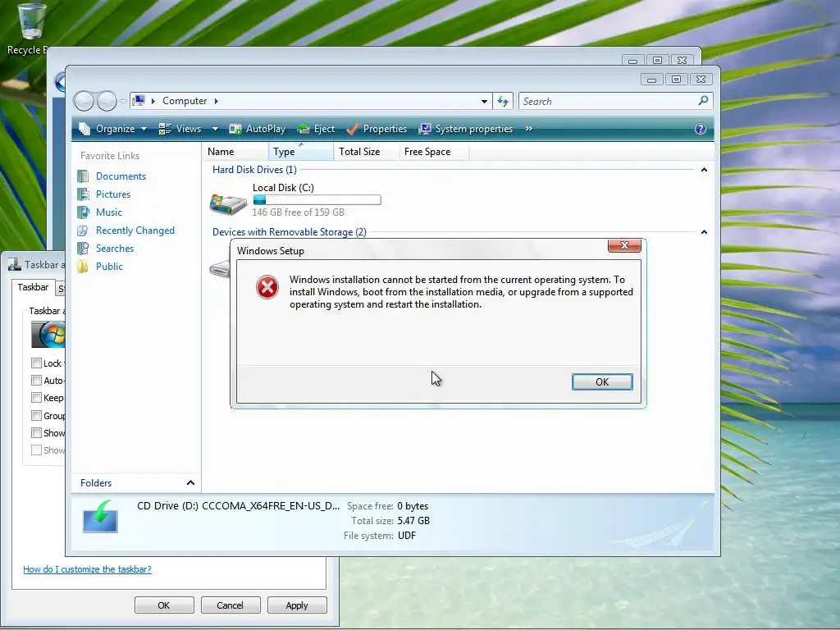Click the Views toolbar button
Image resolution: width=840 pixels, height=630 pixels.
tap(180, 129)
